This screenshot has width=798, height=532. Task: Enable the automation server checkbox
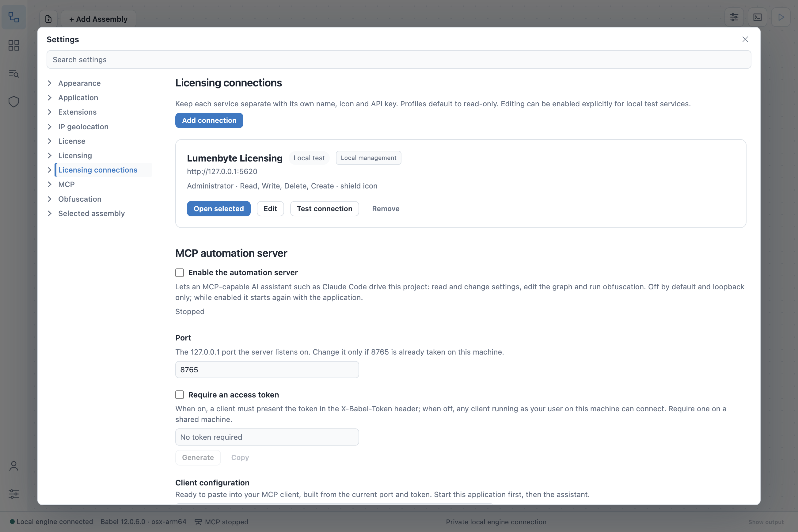point(180,272)
